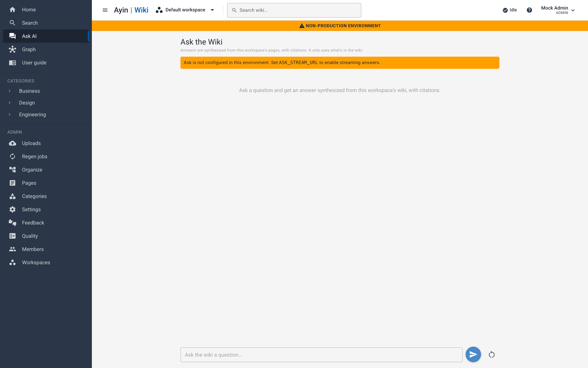Screen dimensions: 588x368
Task: Open the Workspaces admin item
Action: [46, 262]
